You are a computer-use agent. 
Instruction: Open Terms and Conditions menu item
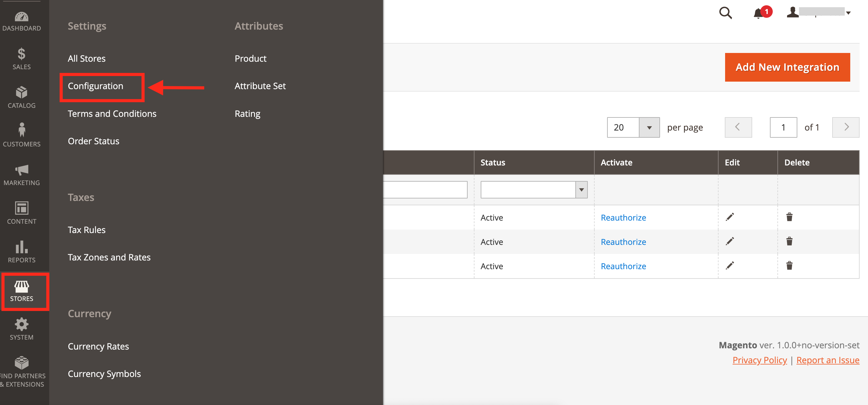(x=112, y=114)
